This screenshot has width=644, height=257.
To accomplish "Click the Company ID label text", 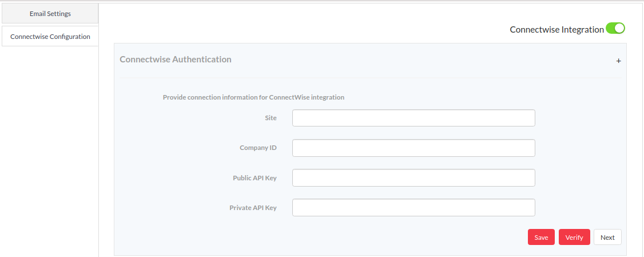I will click(258, 148).
